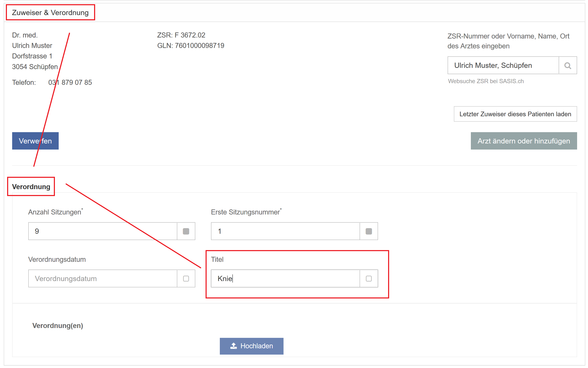The height and width of the screenshot is (368, 588).
Task: Click the Telefon: label
Action: tap(24, 82)
